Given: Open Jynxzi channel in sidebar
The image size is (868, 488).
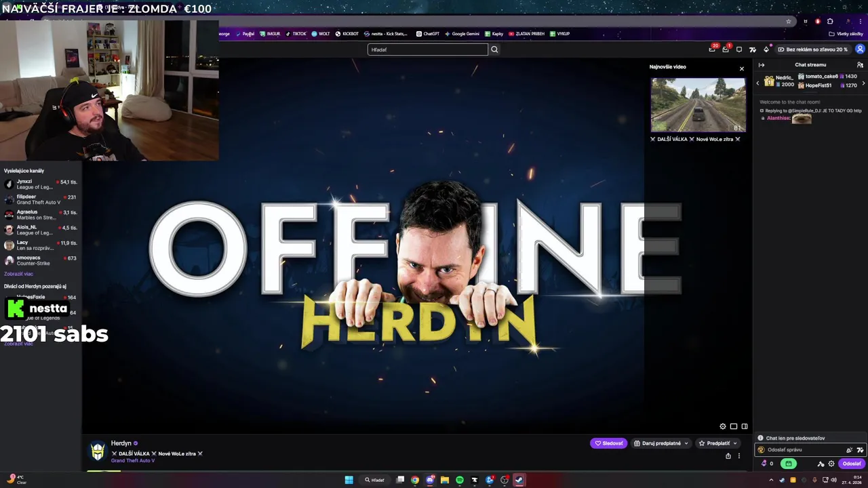Looking at the screenshot, I should [x=41, y=184].
